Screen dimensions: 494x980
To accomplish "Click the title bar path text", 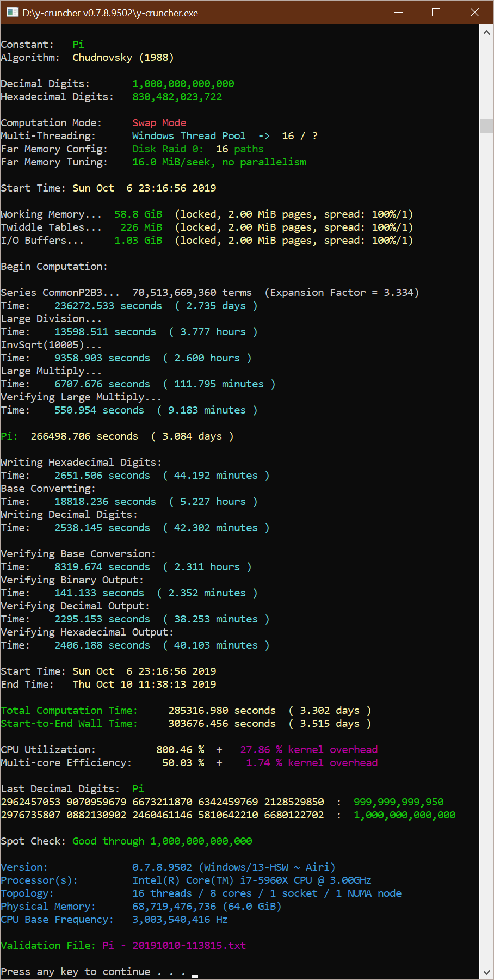I will pyautogui.click(x=110, y=13).
